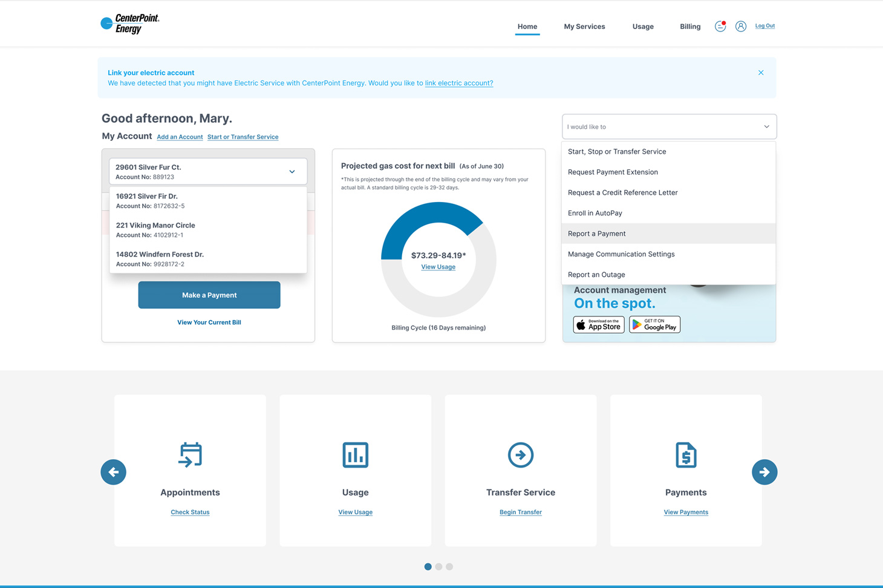Click the Appointments calendar icon

point(190,455)
